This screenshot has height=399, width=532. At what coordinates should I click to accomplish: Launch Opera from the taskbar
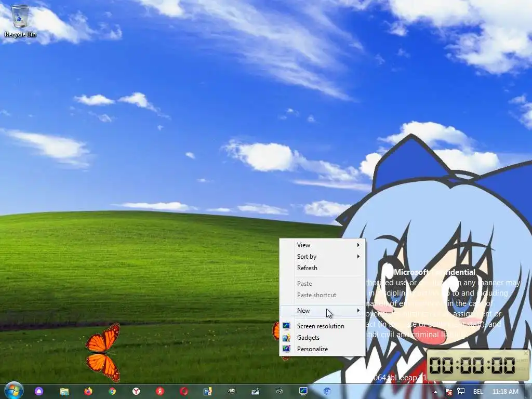[184, 392]
